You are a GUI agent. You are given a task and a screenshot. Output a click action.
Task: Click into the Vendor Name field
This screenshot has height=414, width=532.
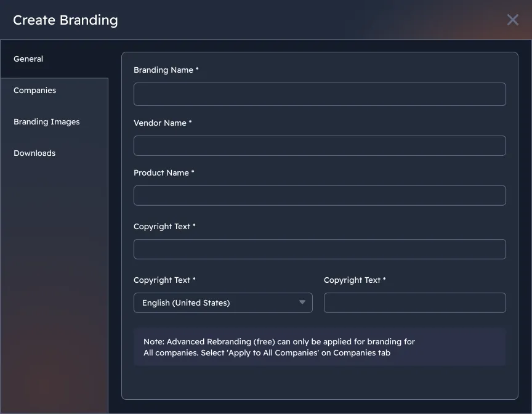click(320, 146)
